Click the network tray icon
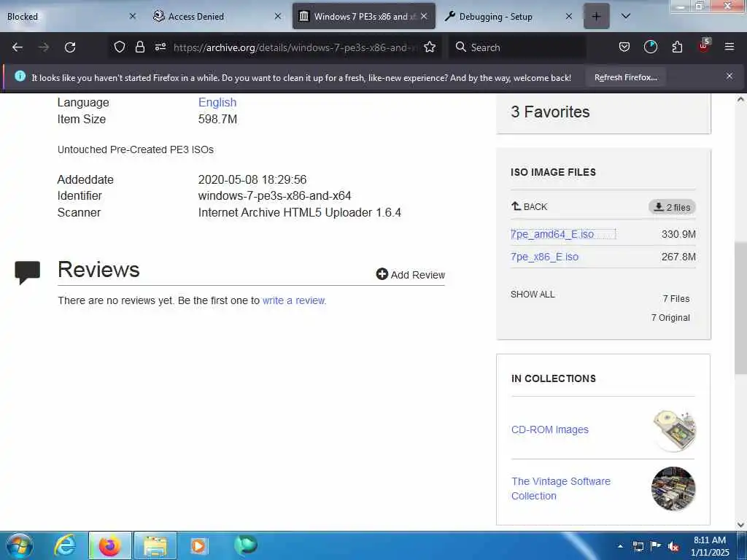The image size is (747, 560). (x=638, y=546)
